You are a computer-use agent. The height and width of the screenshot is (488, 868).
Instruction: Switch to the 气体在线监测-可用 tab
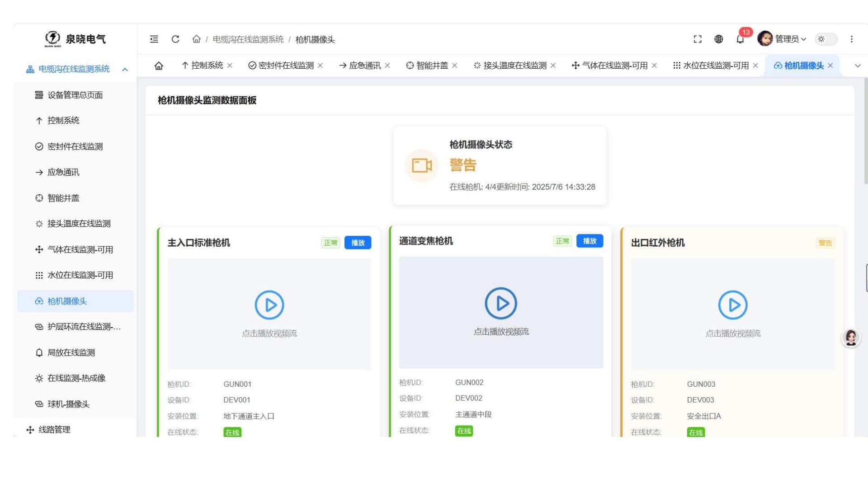click(609, 66)
